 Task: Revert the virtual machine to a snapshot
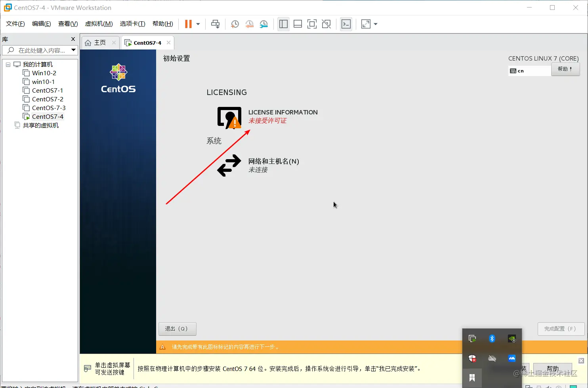[249, 24]
